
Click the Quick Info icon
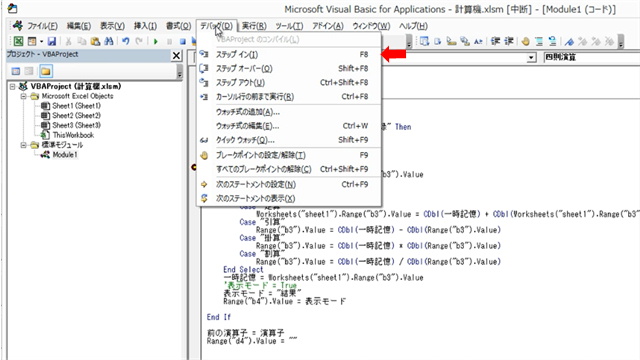[x=451, y=41]
